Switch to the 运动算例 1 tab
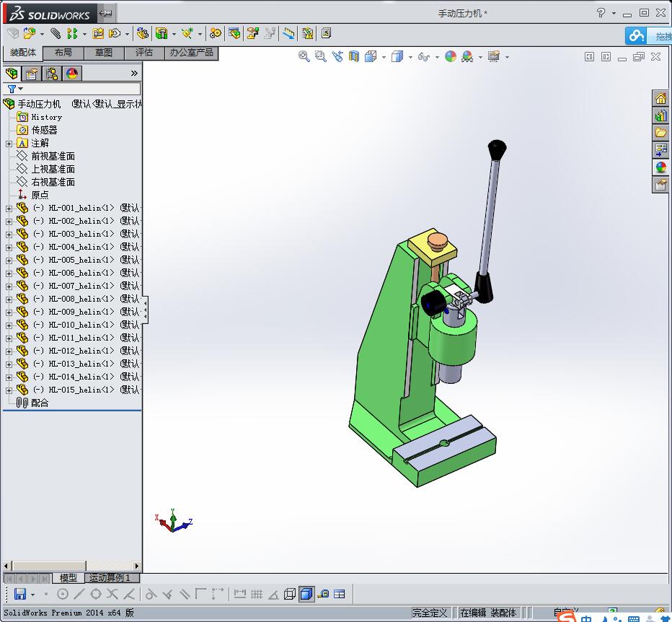 coord(110,578)
